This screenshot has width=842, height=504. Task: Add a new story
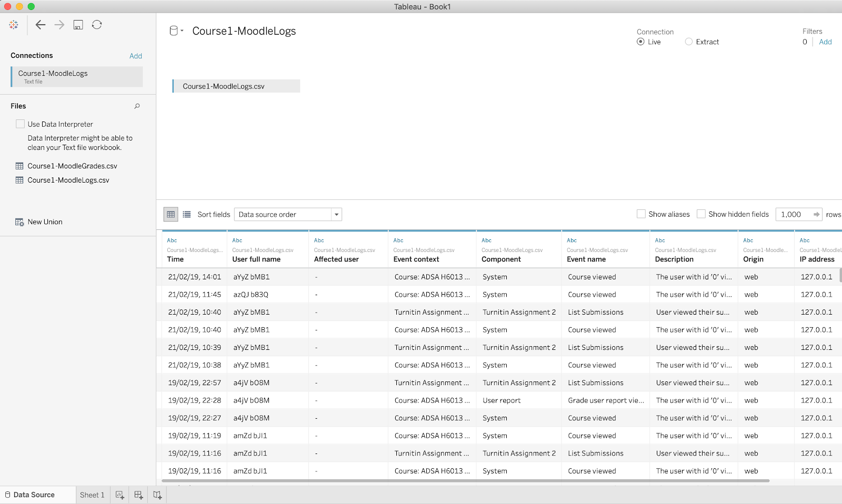tap(157, 495)
